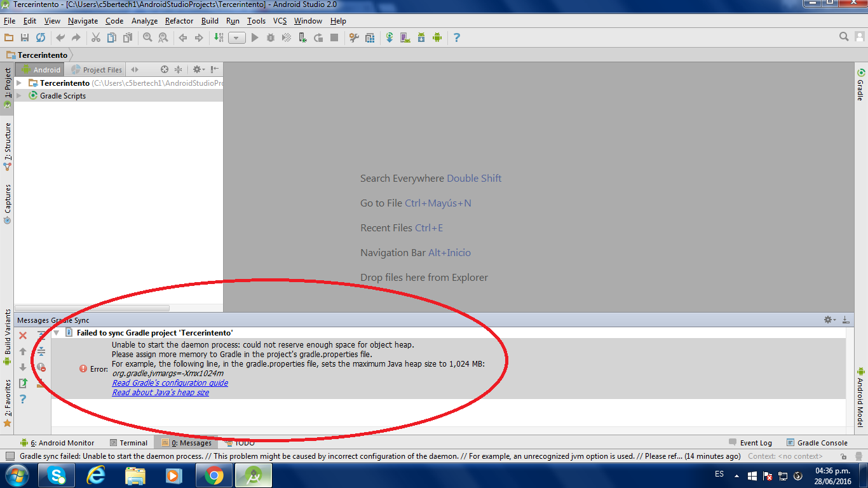Open the Project panel gear settings dropdown
868x488 pixels.
tap(198, 70)
